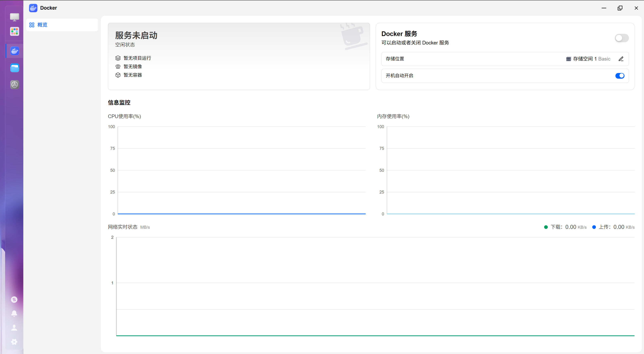The image size is (644, 354).
Task: Open the colorful app center icon
Action: (x=14, y=31)
